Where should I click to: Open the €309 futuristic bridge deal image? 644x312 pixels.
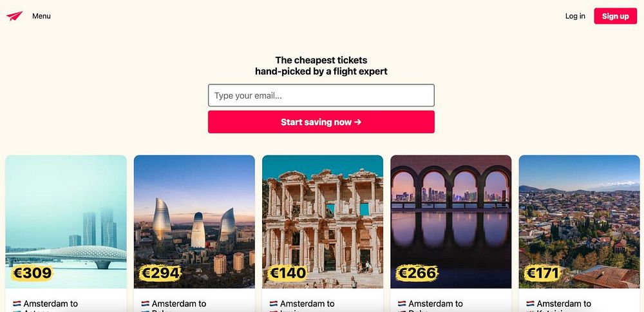[x=66, y=222]
